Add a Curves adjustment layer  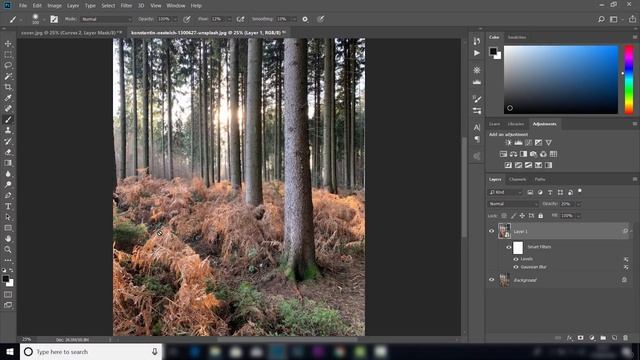[529, 142]
